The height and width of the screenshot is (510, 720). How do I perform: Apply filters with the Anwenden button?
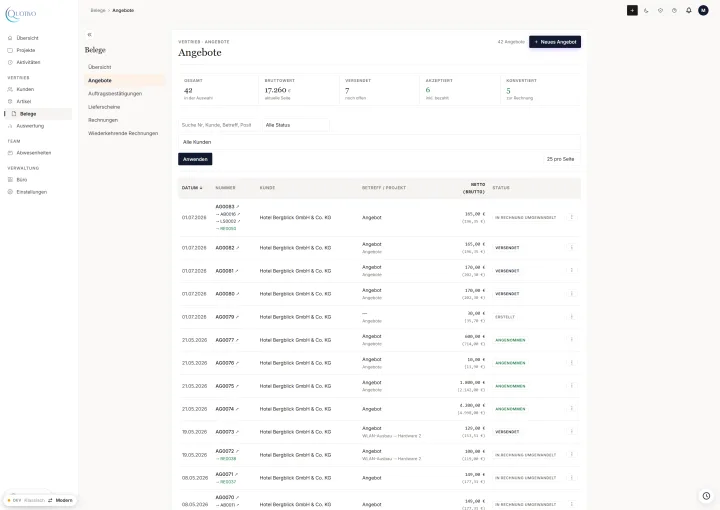(195, 159)
